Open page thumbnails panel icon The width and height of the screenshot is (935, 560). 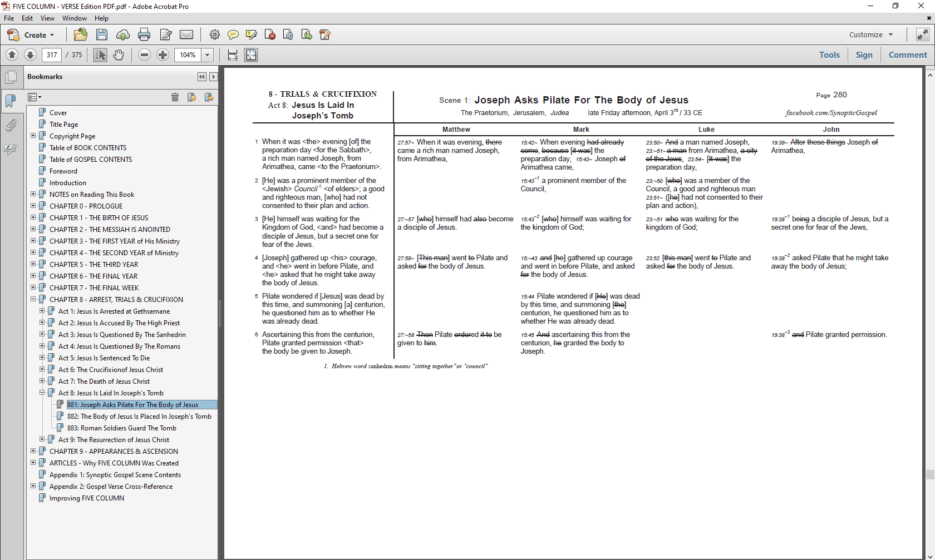(x=11, y=77)
